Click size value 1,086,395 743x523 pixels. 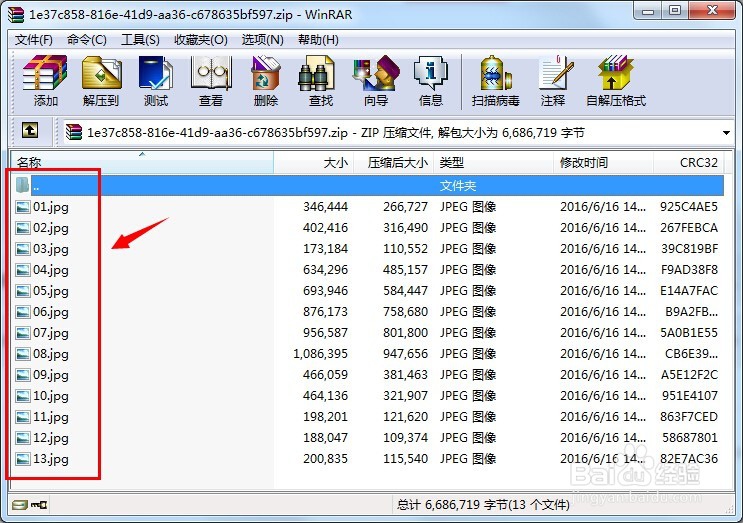click(x=320, y=354)
